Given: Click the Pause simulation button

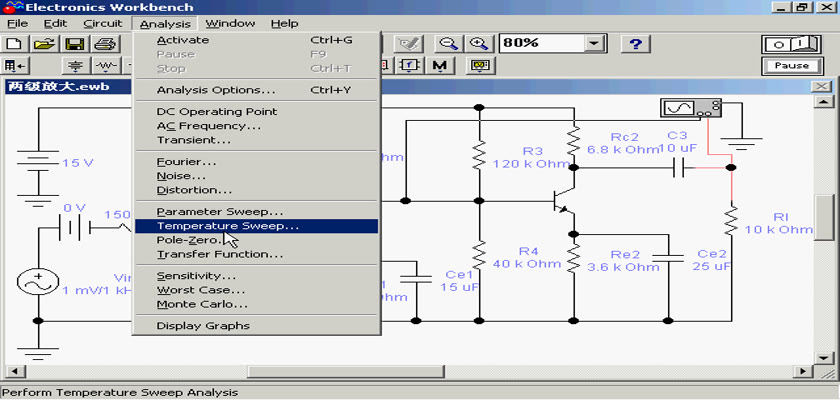Looking at the screenshot, I should point(792,66).
